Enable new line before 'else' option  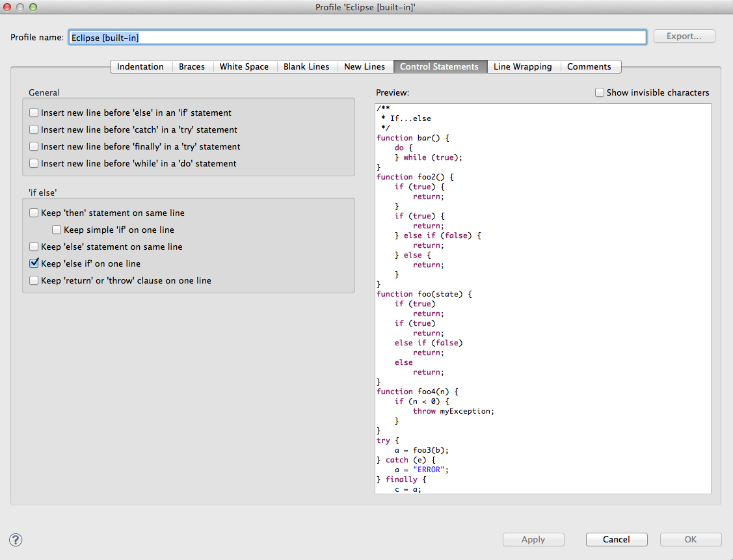(34, 113)
